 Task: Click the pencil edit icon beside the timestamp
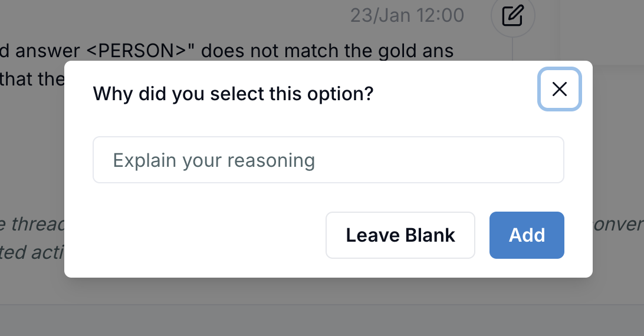[512, 15]
